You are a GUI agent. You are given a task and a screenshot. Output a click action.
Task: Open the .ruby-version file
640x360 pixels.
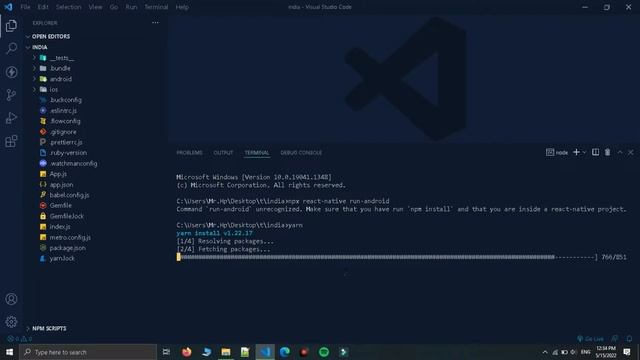(68, 153)
